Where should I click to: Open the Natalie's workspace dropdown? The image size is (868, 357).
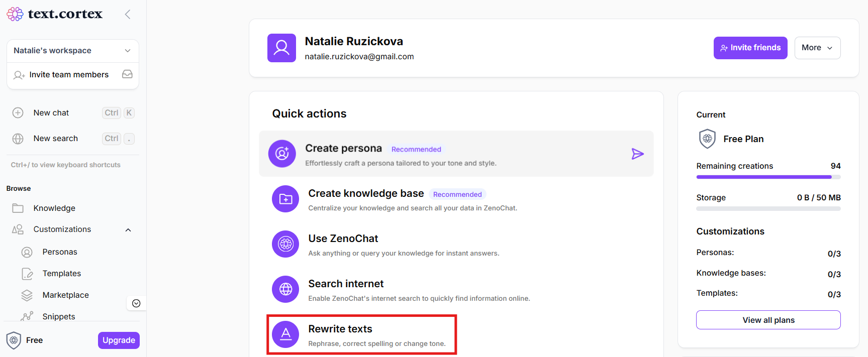[x=73, y=51]
